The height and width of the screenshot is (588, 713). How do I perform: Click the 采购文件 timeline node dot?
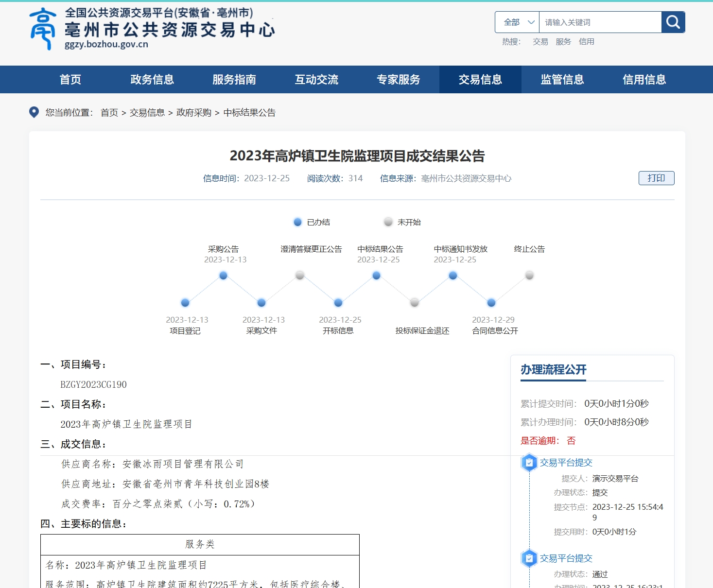[261, 303]
